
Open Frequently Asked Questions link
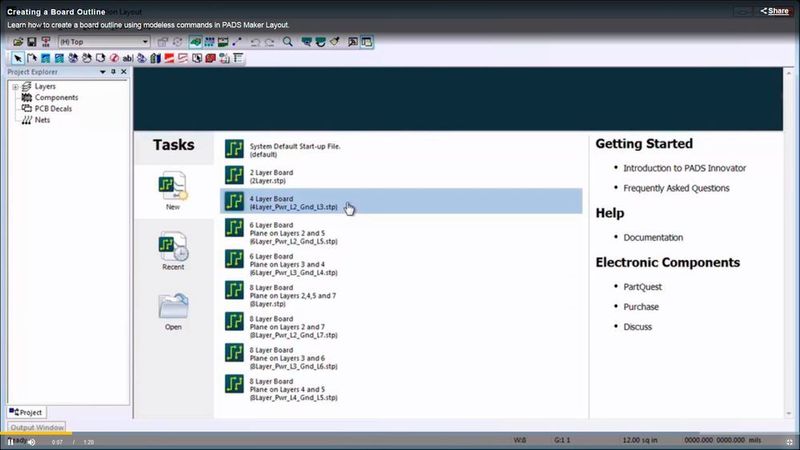[676, 188]
